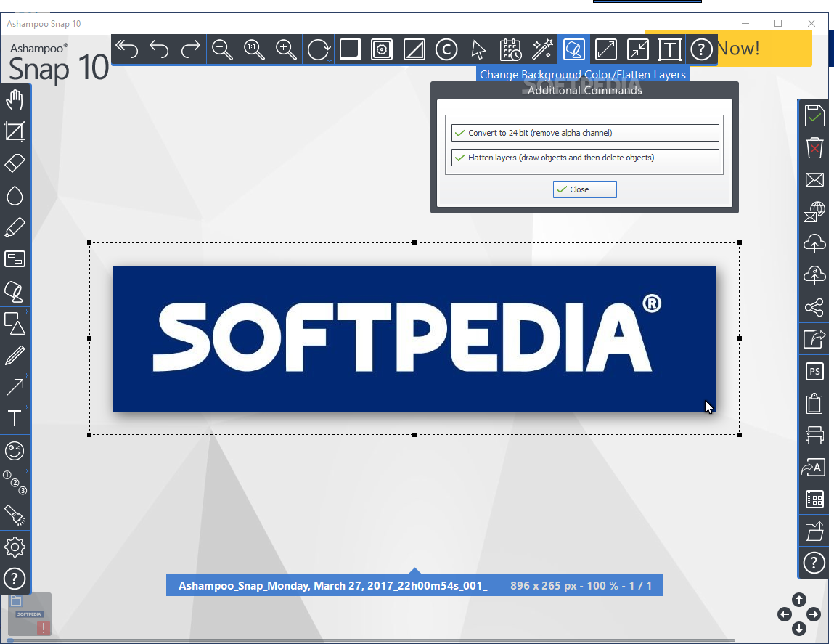The width and height of the screenshot is (834, 644).
Task: Click the top toolbar help question mark
Action: pyautogui.click(x=702, y=49)
